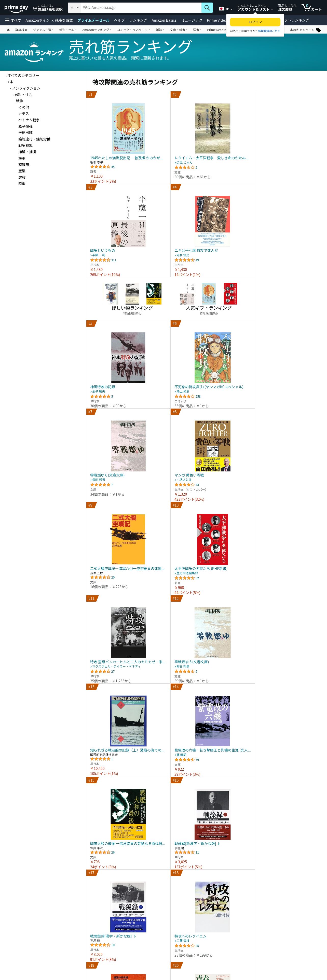The width and height of the screenshot is (327, 980).
Task: Click the search magnifier icon
Action: coord(207,8)
